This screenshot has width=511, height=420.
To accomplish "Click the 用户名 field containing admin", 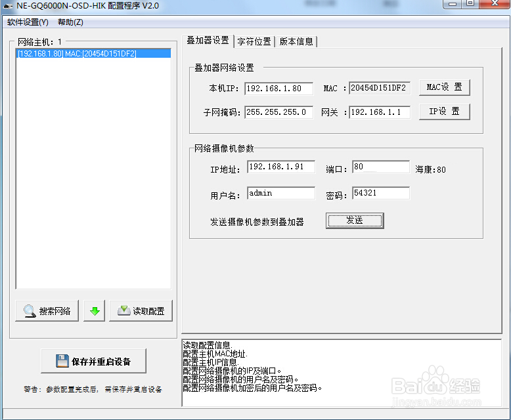I will 281,193.
